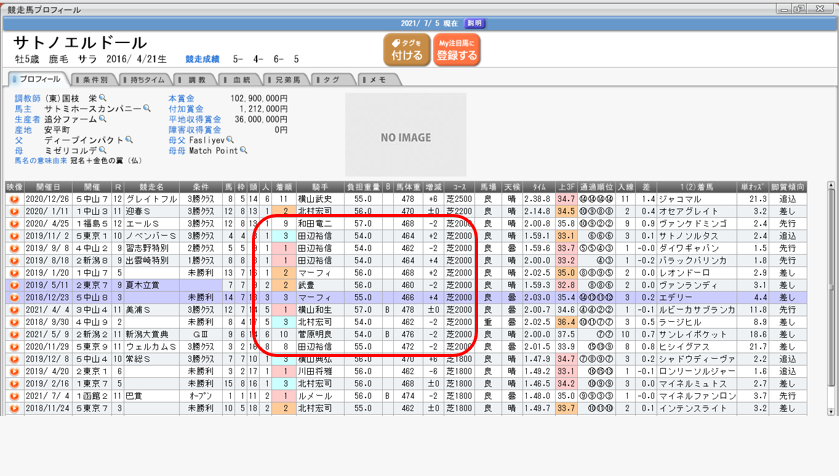Click the NO IMAGE horse photo placeholder
This screenshot has height=476, width=839.
pyautogui.click(x=406, y=136)
